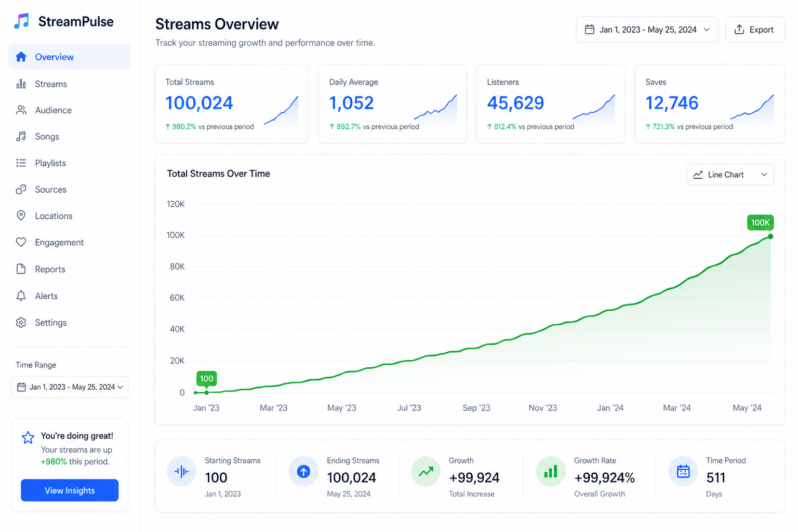Image resolution: width=798 pixels, height=532 pixels.
Task: Click the Streams bar chart icon
Action: tap(21, 84)
